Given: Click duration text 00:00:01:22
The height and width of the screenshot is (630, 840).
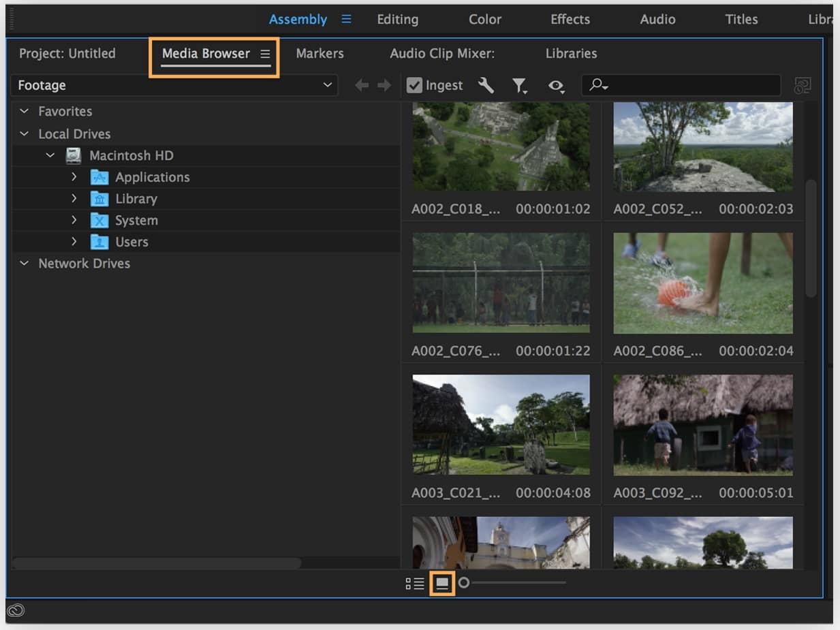Looking at the screenshot, I should point(553,351).
